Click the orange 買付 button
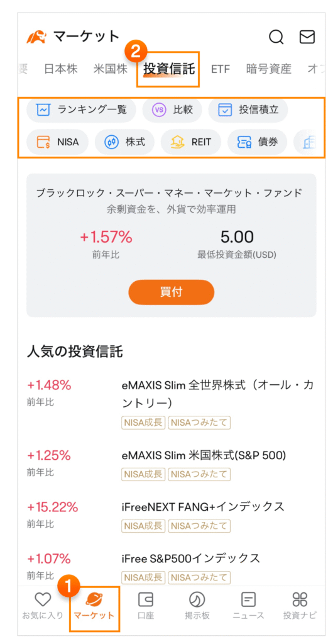333x644 pixels. tap(172, 292)
